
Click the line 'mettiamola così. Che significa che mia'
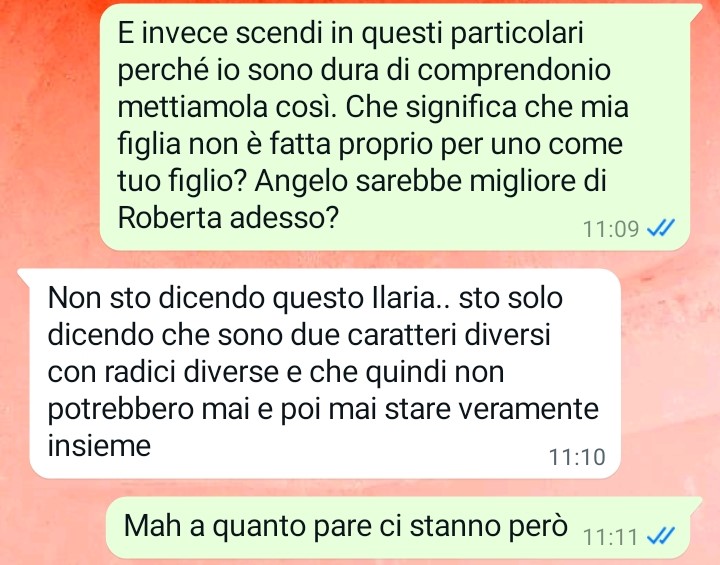tap(373, 107)
